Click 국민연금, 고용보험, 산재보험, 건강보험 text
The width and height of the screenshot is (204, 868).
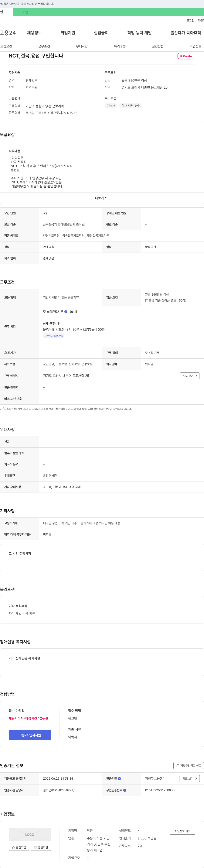(x=68, y=364)
